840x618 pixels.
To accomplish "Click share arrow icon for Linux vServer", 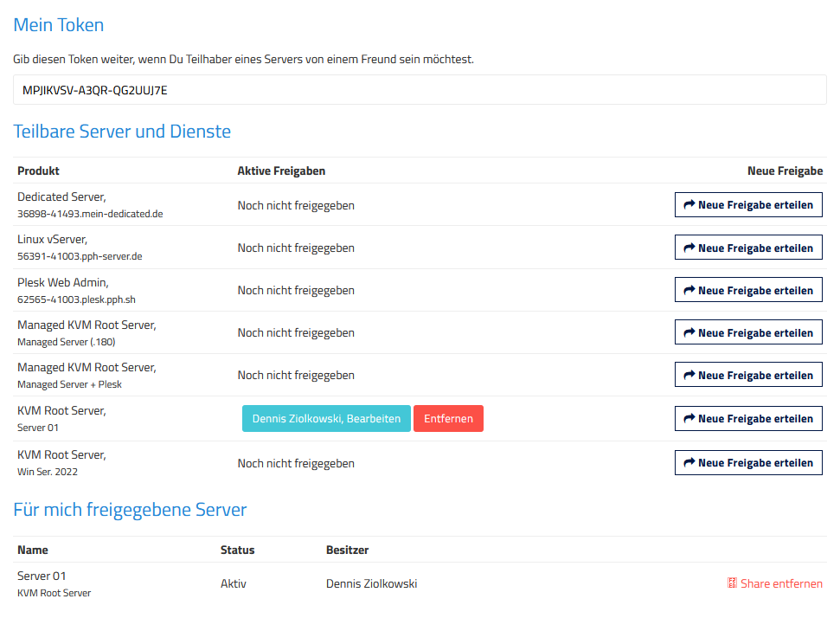I will 689,247.
